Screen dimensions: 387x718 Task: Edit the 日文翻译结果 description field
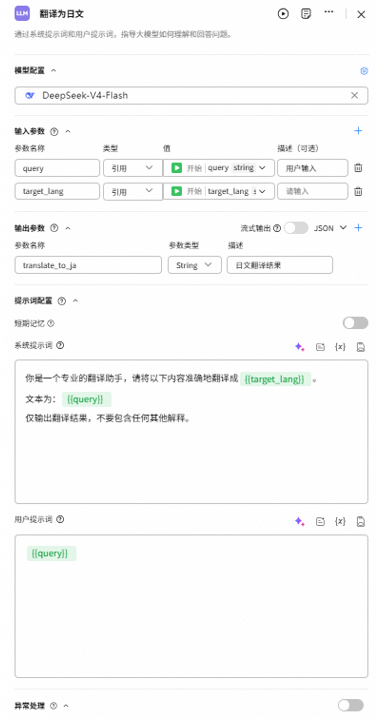coord(280,265)
